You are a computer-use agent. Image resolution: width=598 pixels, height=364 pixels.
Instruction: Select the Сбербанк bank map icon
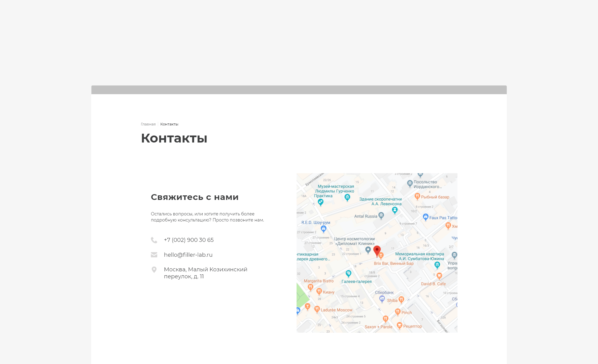tap(382, 299)
